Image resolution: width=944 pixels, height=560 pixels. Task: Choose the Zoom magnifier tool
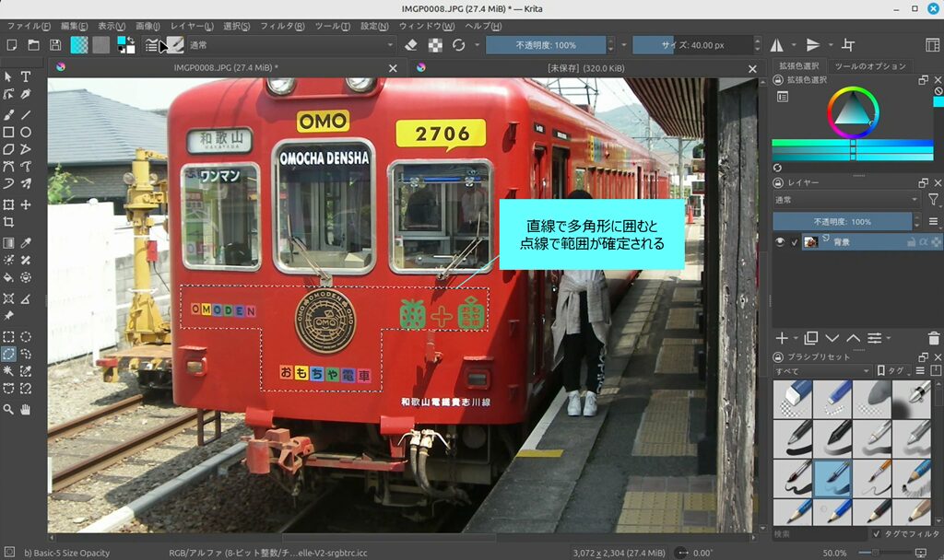tap(8, 408)
